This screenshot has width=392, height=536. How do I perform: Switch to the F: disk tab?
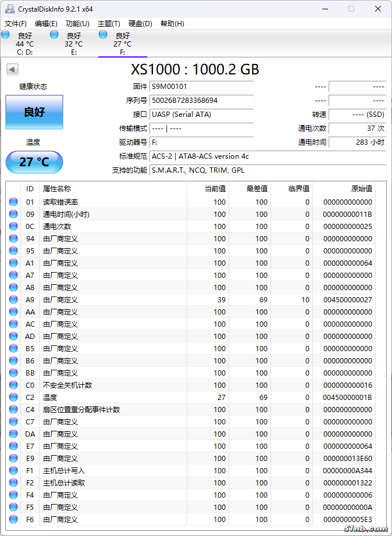click(x=122, y=44)
